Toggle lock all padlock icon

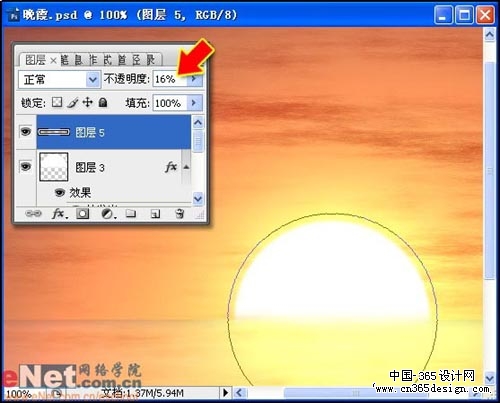click(103, 102)
